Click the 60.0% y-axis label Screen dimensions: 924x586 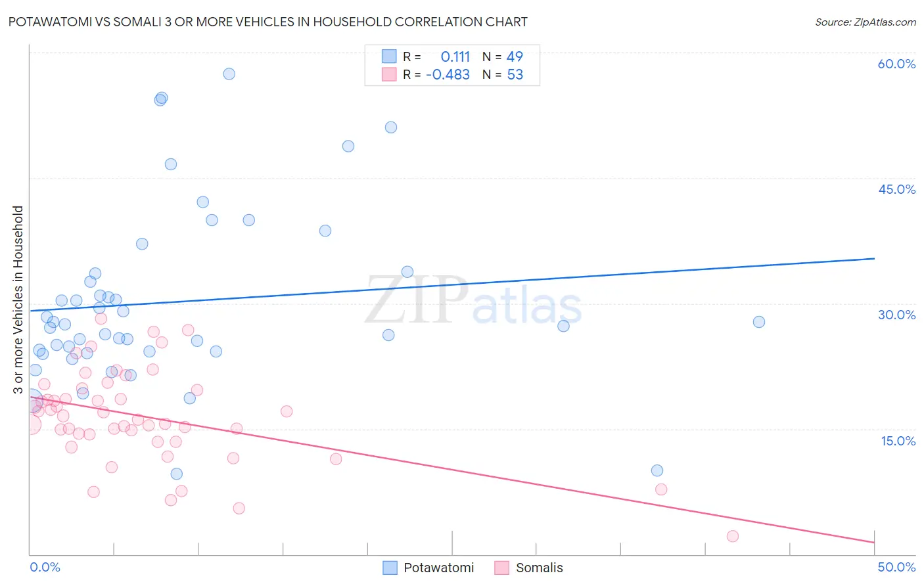pos(896,64)
